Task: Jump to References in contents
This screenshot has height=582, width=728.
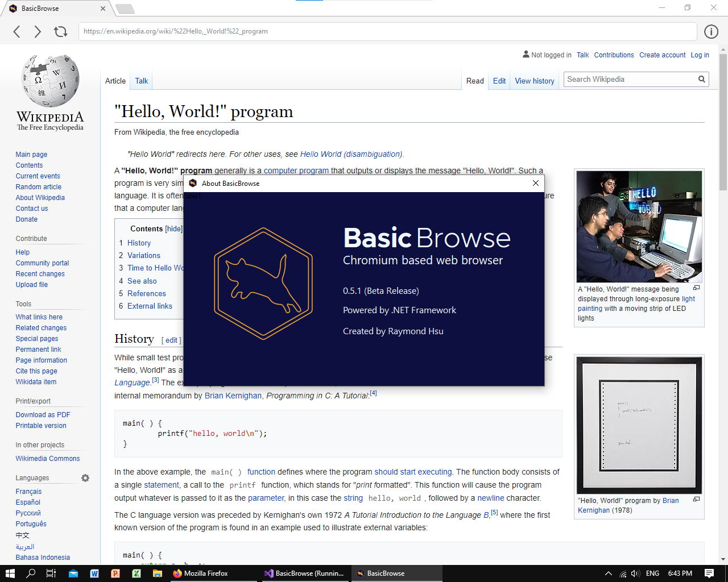Action: 147,294
